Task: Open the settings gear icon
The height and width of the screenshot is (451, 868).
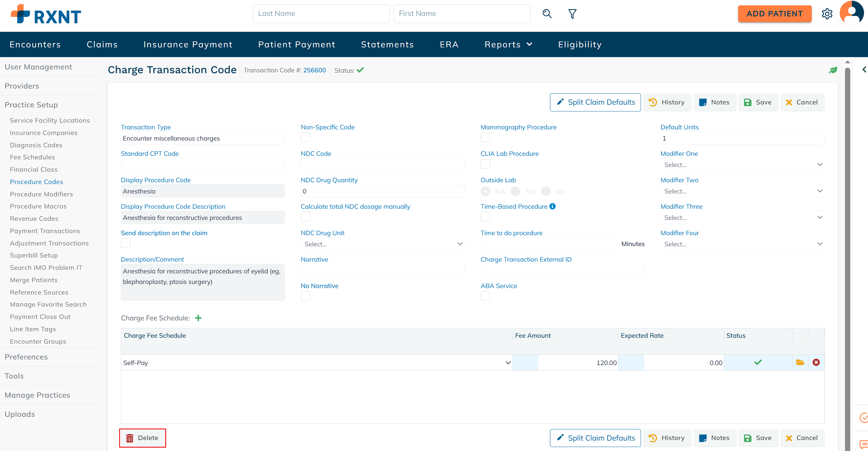Action: point(827,14)
